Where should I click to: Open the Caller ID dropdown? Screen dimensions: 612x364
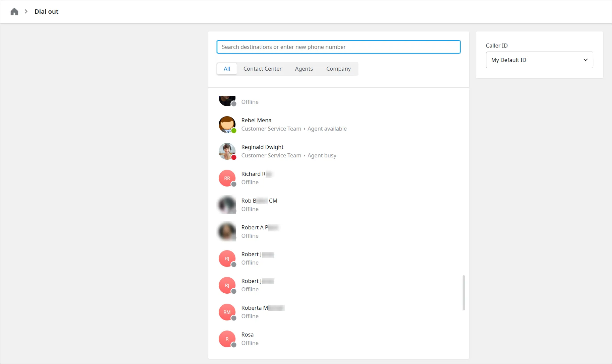click(539, 60)
